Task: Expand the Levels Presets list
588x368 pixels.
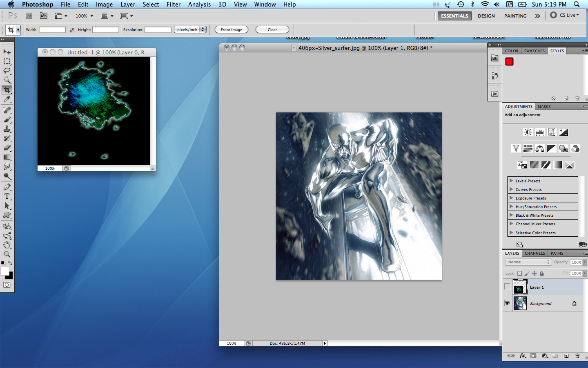Action: pos(526,180)
